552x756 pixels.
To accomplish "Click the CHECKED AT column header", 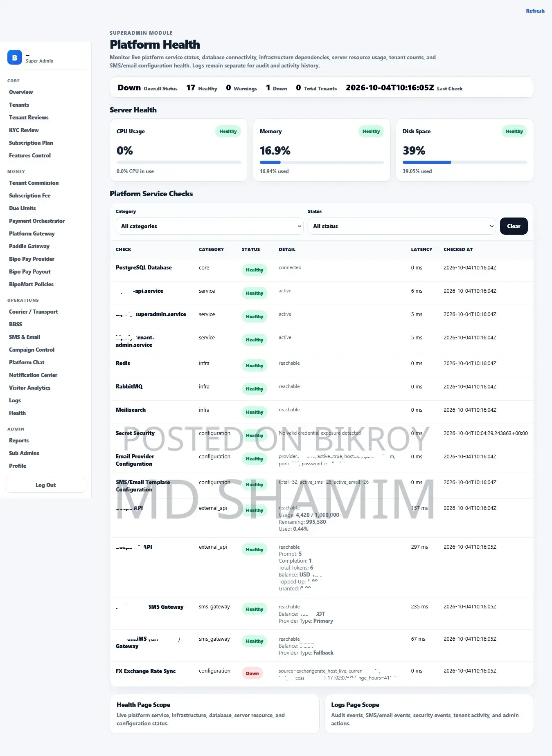I will 458,249.
